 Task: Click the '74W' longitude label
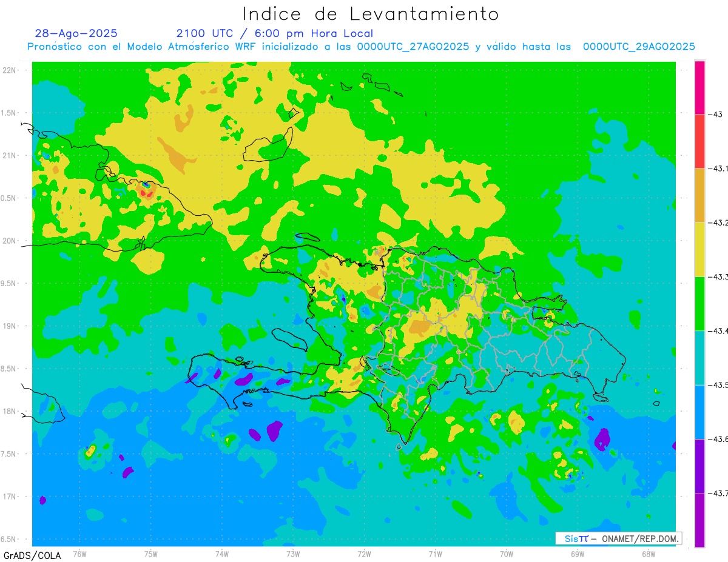222,553
